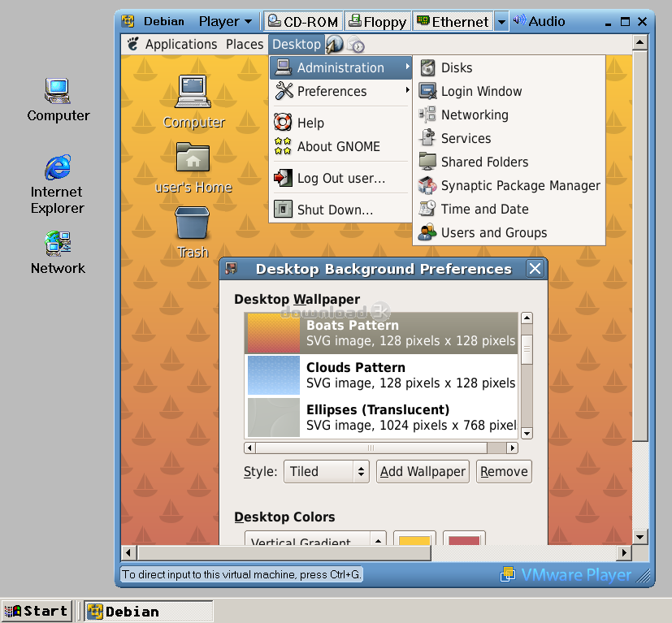Open the Computer icon on the Debian desktop
Screen dimensions: 672x623
[193, 102]
